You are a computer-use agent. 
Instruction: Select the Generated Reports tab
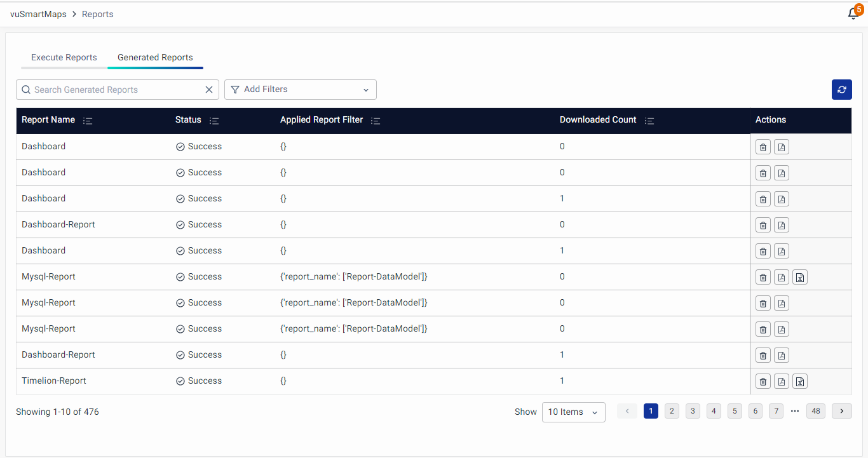point(155,57)
